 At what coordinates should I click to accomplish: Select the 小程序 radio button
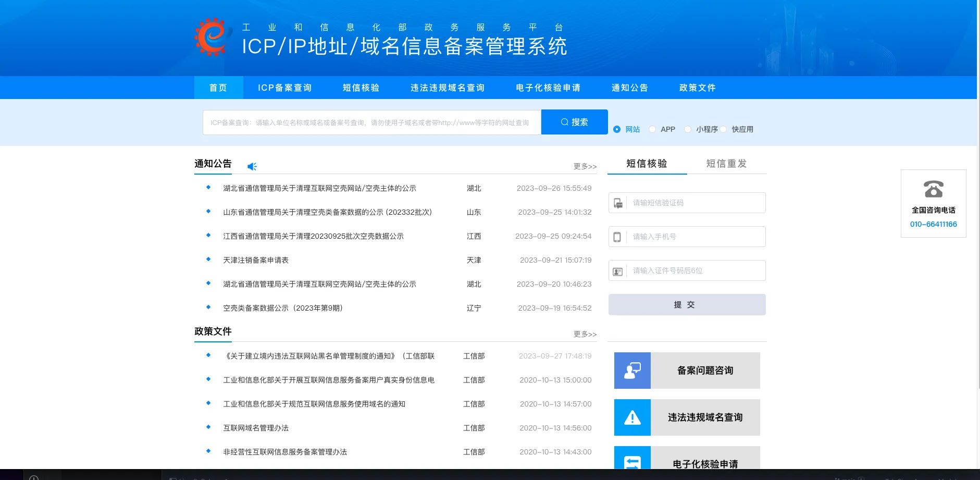click(x=688, y=129)
